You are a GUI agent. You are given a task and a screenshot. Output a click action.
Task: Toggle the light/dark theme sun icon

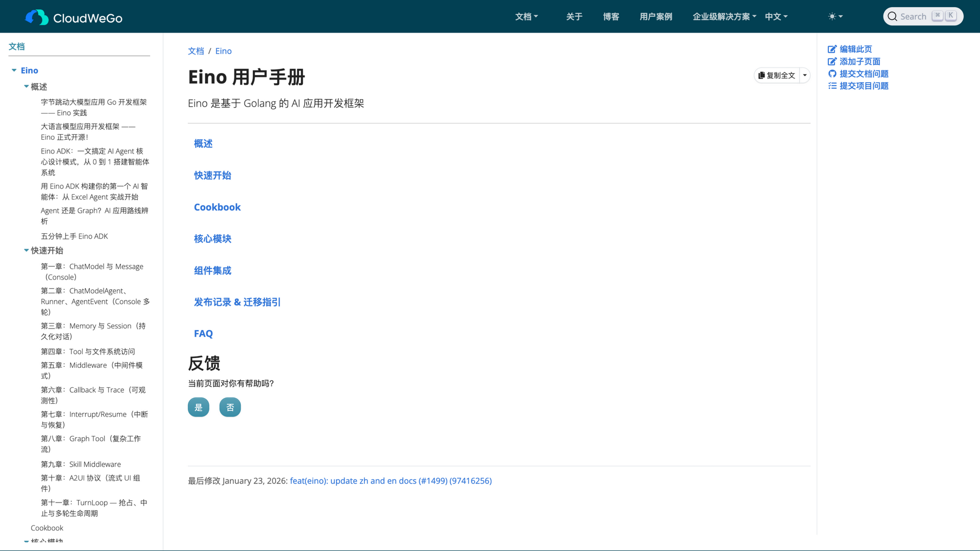tap(832, 17)
